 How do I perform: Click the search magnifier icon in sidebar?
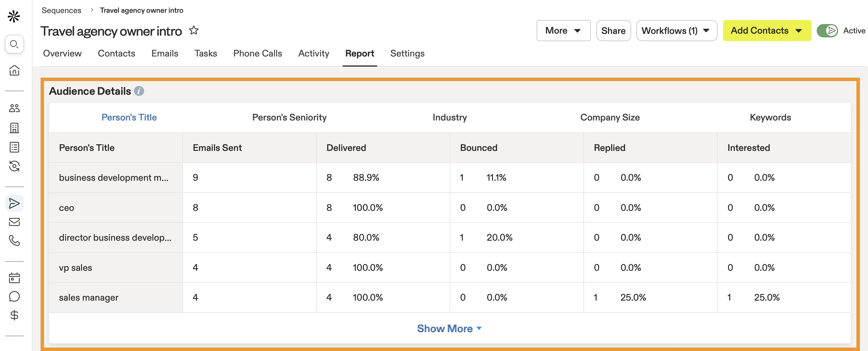[14, 44]
